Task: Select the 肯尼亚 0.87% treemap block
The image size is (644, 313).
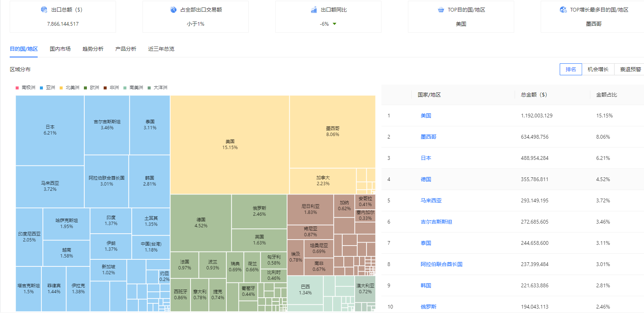Action: click(310, 232)
